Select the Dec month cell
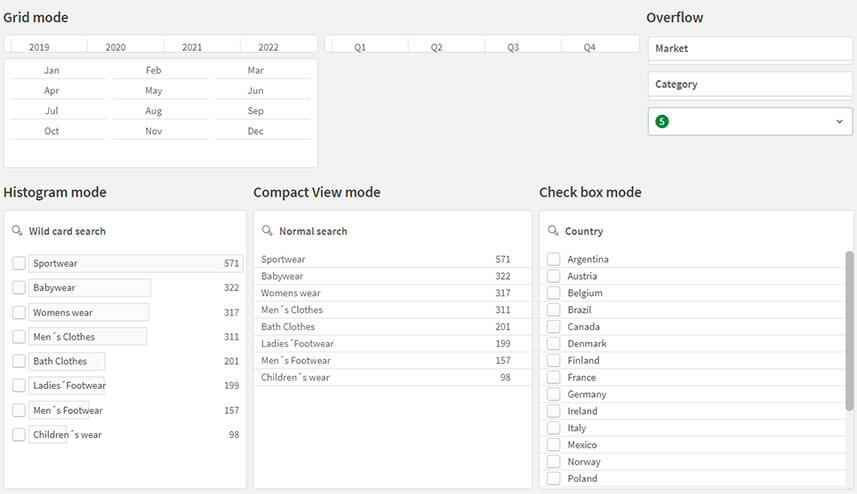The width and height of the screenshot is (857, 494). point(262,131)
